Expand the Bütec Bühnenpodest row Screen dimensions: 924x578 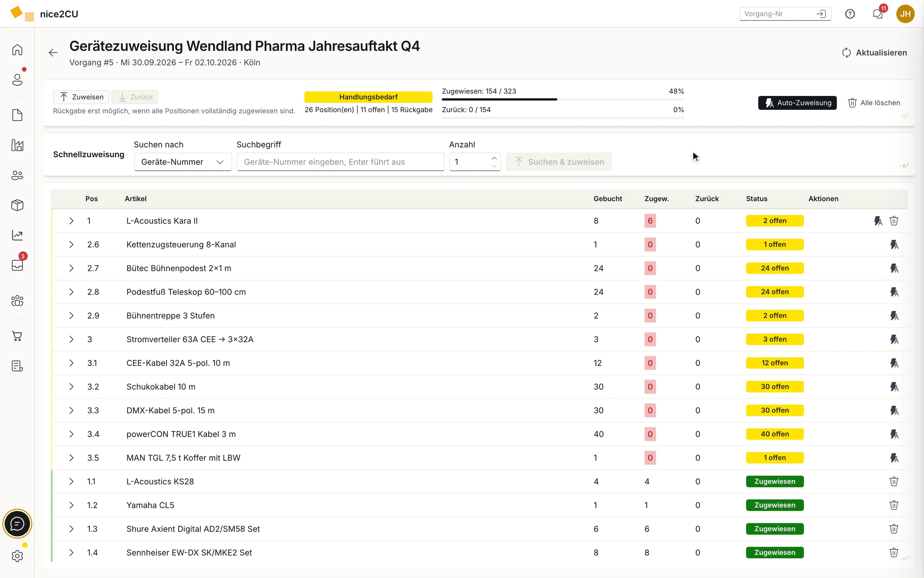[x=71, y=268]
